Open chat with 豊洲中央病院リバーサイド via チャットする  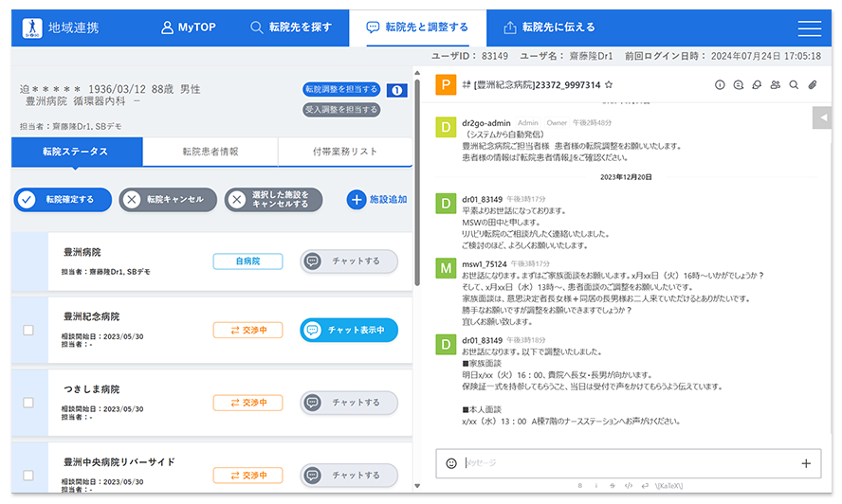coord(349,476)
